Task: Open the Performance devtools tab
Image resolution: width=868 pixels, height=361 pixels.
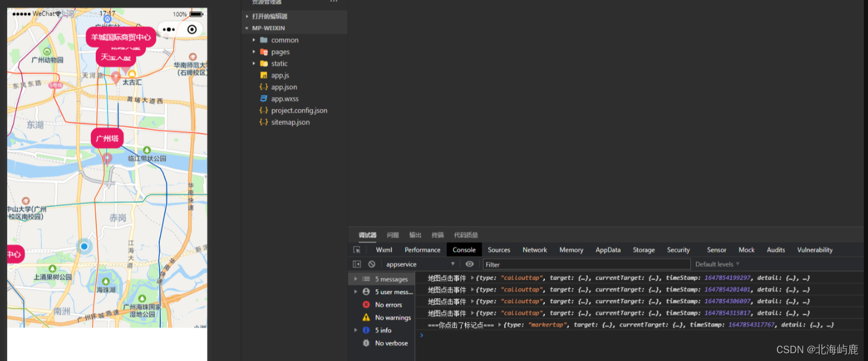Action: point(422,250)
